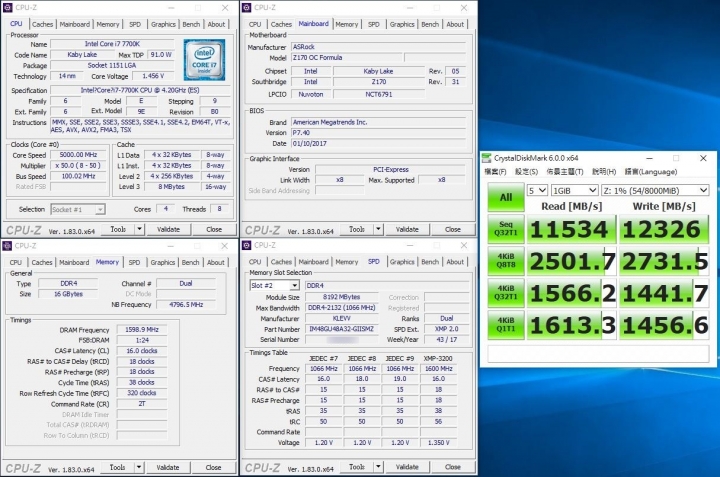Image resolution: width=720 pixels, height=477 pixels.
Task: Click the DRAM Frequency 1598.9 MHz value
Action: pyautogui.click(x=142, y=330)
